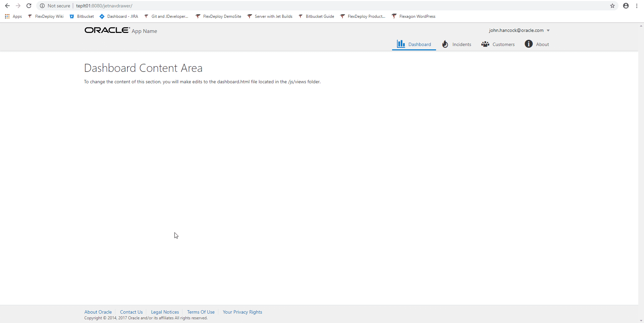Bookmark this page with star icon

point(612,6)
